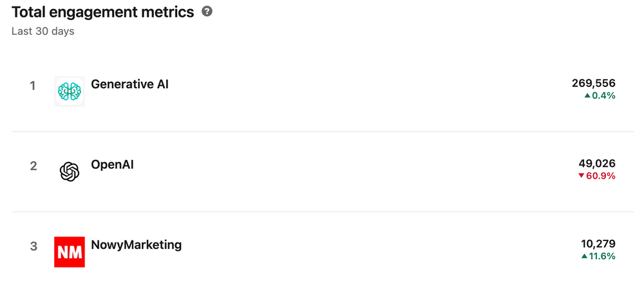Click the 11.6% increase percentage
Screen dimensions: 644x283
click(x=602, y=256)
